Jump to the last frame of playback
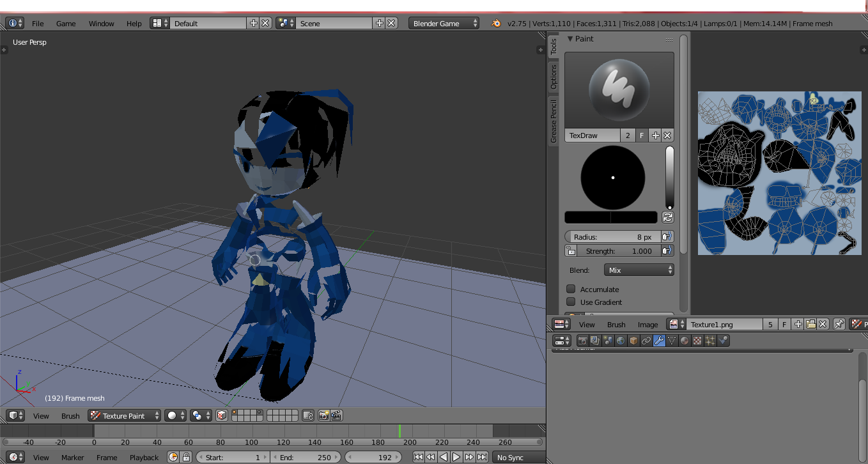The width and height of the screenshot is (868, 464). tap(482, 457)
